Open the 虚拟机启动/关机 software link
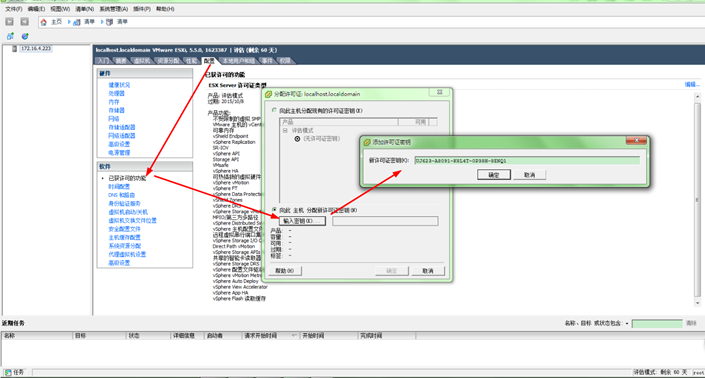Screen dimensions: 705x378 (128, 212)
